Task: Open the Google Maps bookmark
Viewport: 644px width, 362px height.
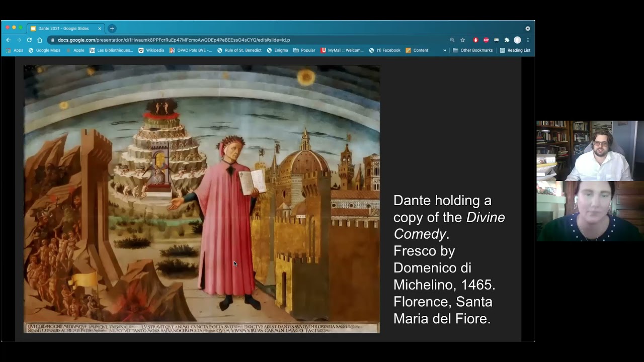Action: (44, 50)
